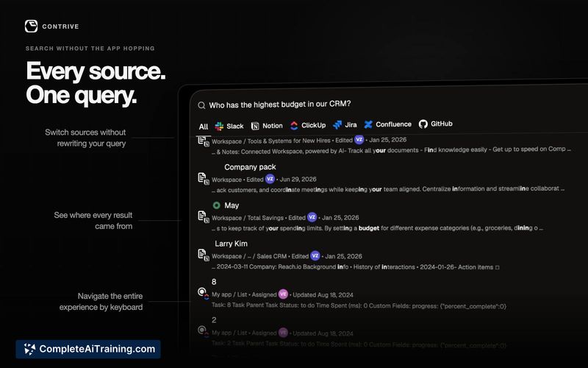588x368 pixels.
Task: Switch to the Jira source tab
Action: point(345,124)
